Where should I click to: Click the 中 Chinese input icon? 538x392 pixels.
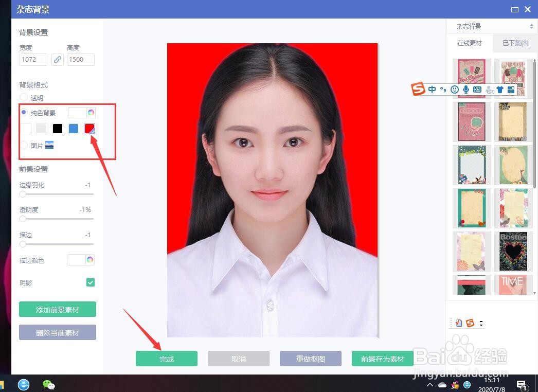coord(432,90)
